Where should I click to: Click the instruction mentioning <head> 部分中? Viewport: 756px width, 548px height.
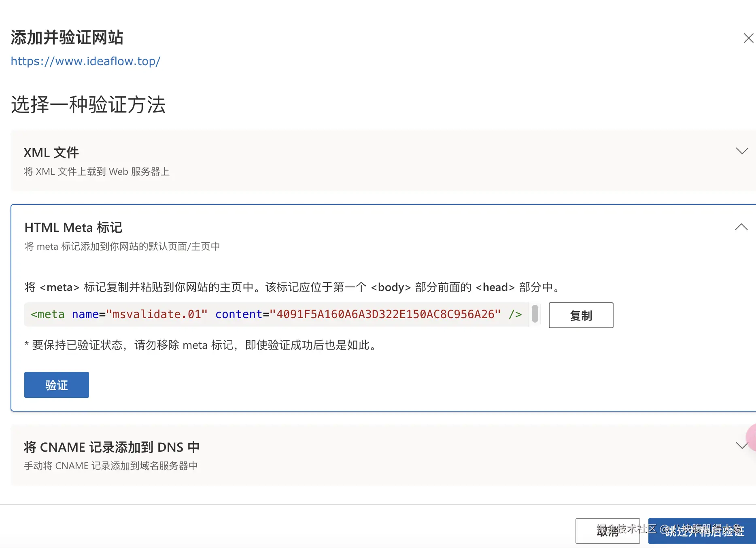[293, 287]
